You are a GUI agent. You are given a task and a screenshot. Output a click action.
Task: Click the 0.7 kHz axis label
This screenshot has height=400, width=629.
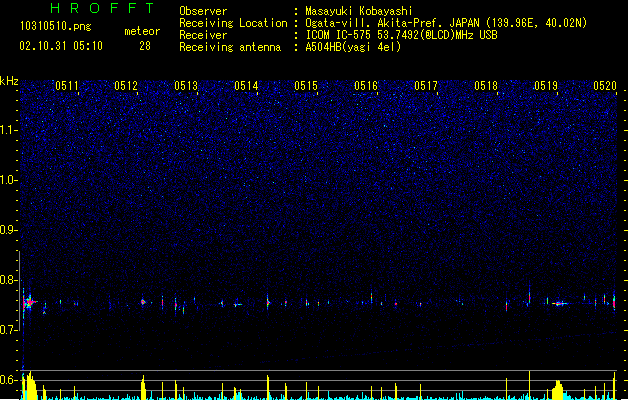pyautogui.click(x=9, y=330)
